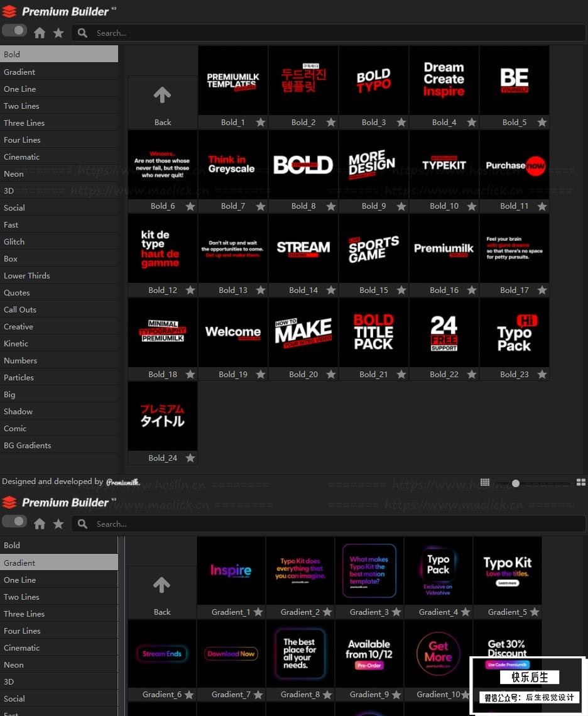
Task: Pick the Bold_4 'Dream Create Inspire' thumbnail
Action: [444, 80]
